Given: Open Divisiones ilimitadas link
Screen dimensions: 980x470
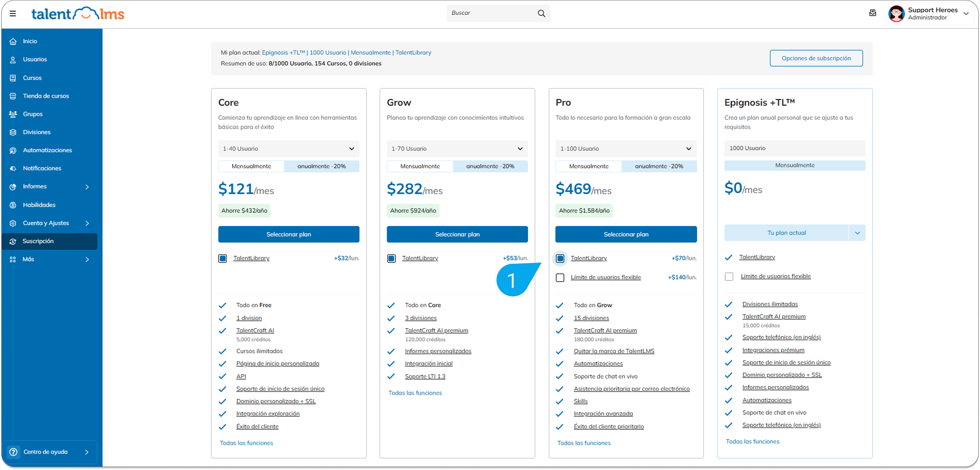Looking at the screenshot, I should point(770,304).
